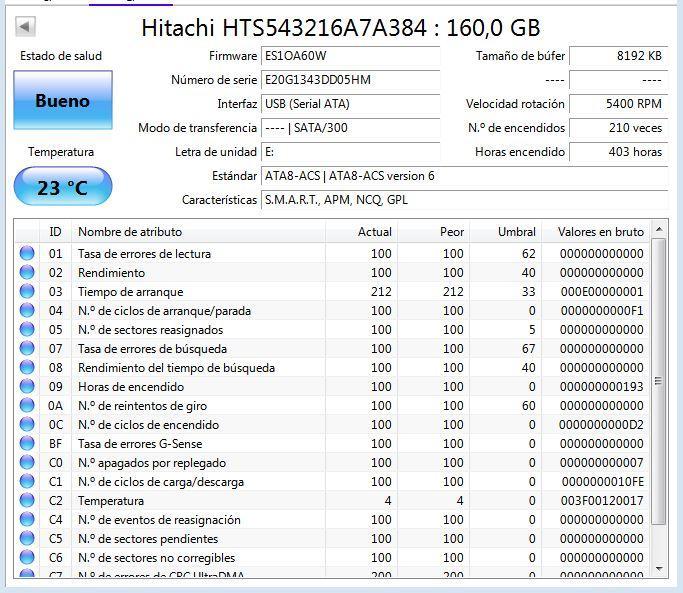This screenshot has width=683, height=593.
Task: Click the Estado de salud label
Action: [x=61, y=56]
